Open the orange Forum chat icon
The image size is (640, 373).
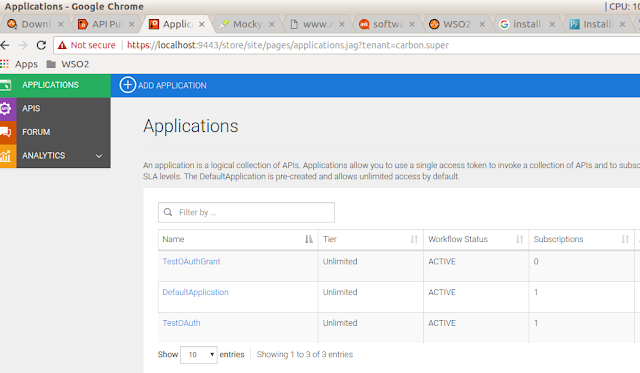coord(6,132)
